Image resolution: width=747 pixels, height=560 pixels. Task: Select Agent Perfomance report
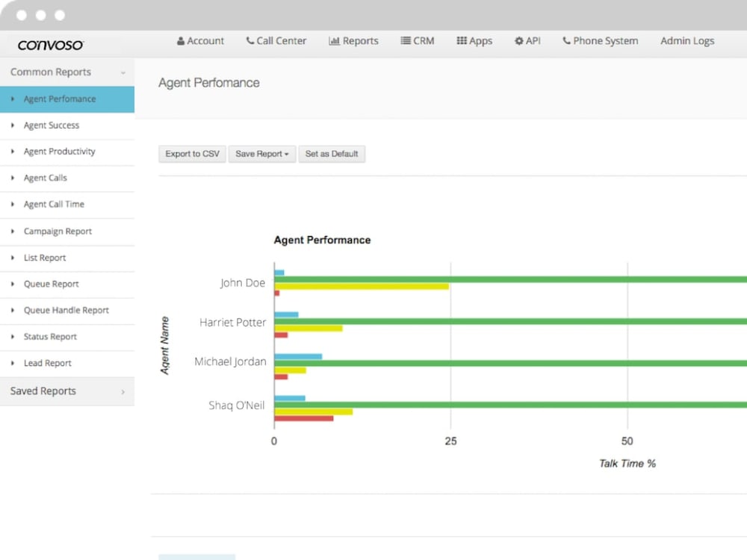[67, 99]
